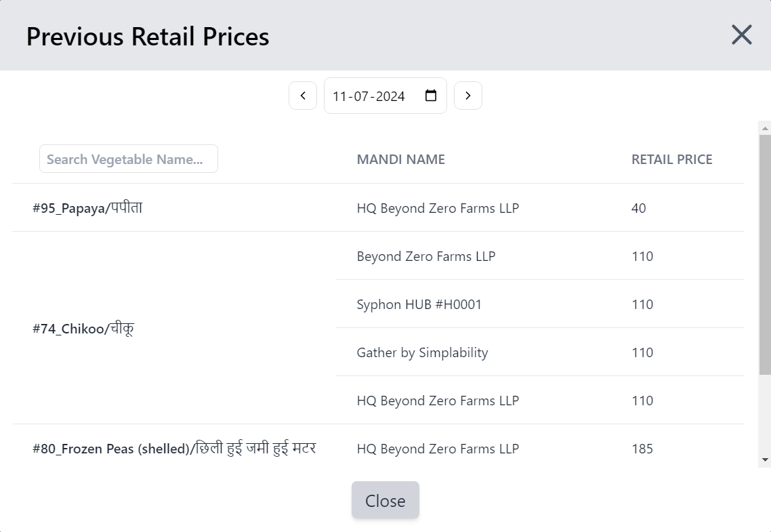Click the RETAIL PRICE column header
This screenshot has height=532, width=771.
pyautogui.click(x=672, y=159)
